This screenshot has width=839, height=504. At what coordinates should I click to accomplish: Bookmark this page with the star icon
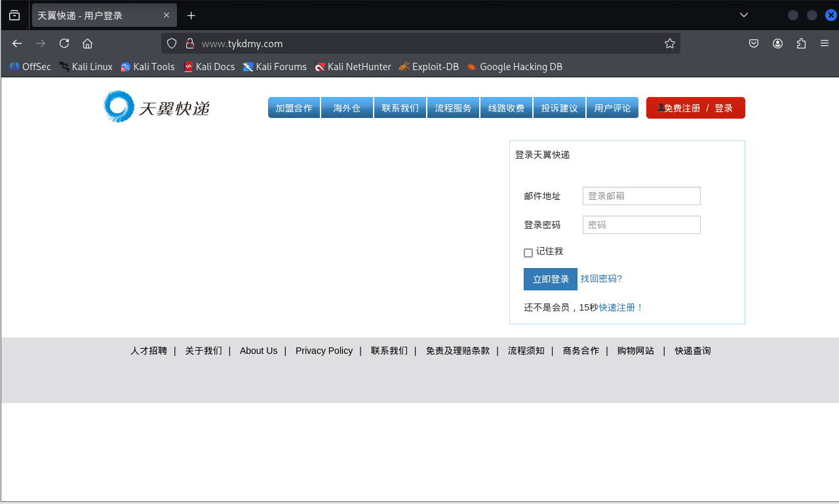pyautogui.click(x=669, y=43)
